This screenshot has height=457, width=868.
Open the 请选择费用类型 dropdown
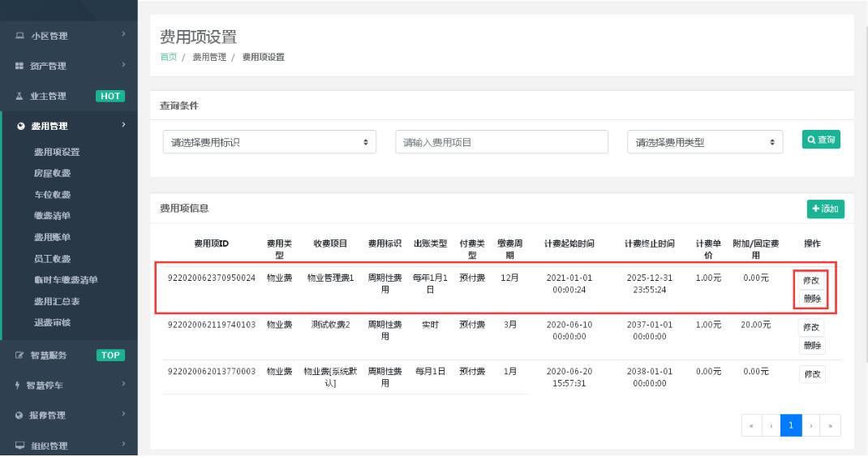point(705,142)
